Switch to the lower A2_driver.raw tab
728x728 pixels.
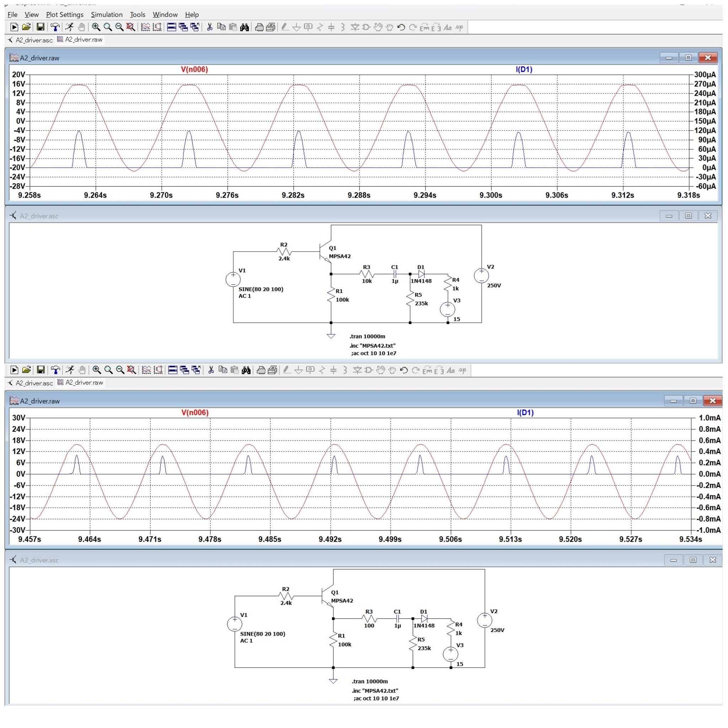[80, 382]
